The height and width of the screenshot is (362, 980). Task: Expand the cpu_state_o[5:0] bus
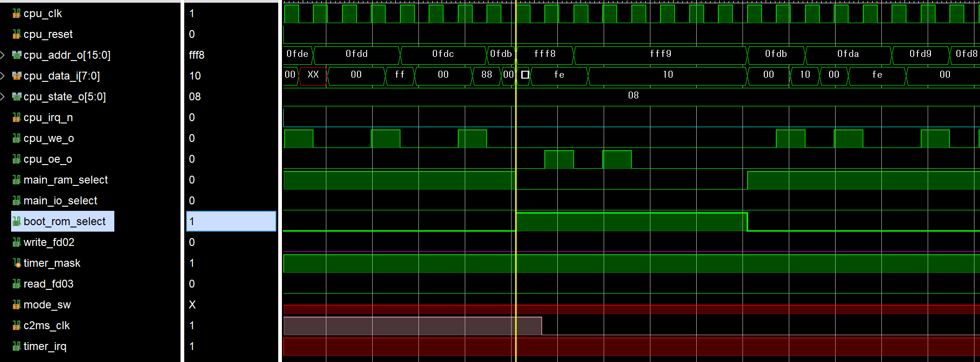(3, 97)
